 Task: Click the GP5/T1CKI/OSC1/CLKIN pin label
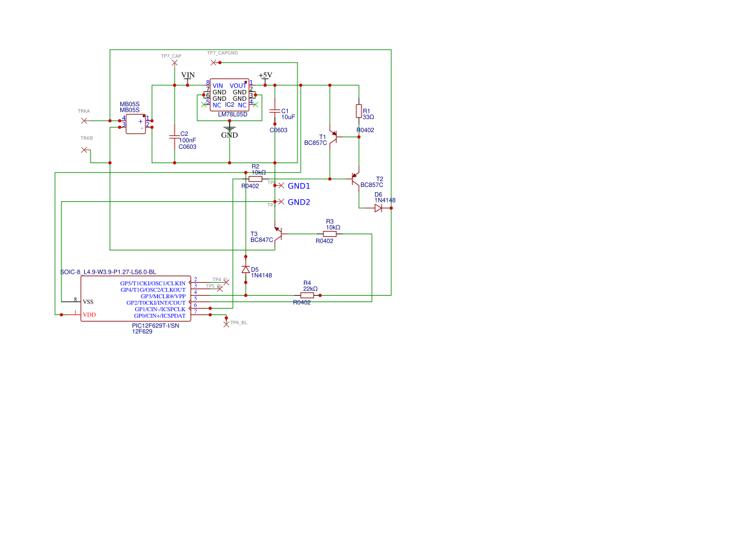pyautogui.click(x=153, y=283)
